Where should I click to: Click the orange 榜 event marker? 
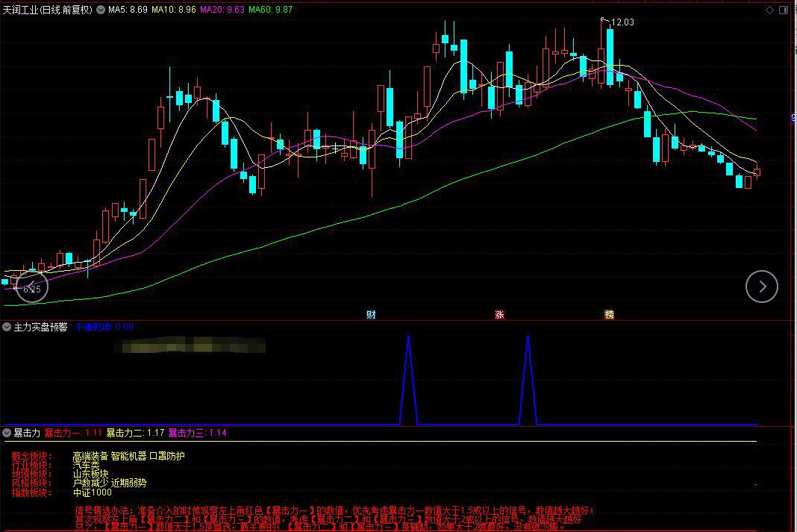609,315
